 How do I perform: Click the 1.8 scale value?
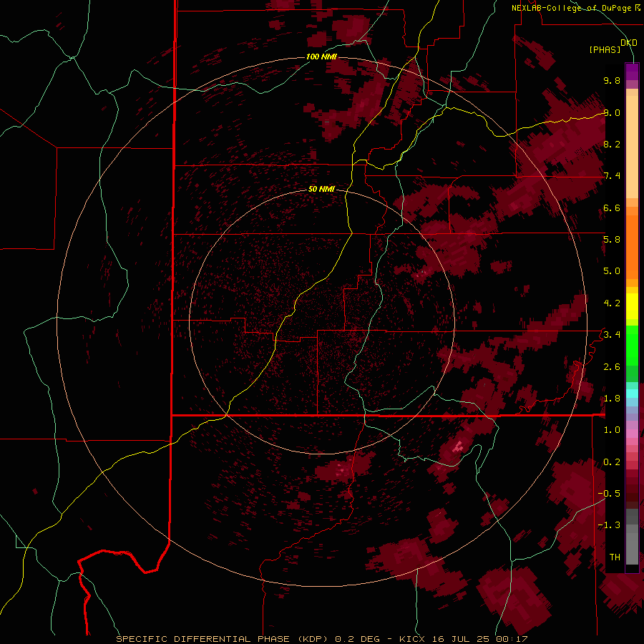[612, 399]
